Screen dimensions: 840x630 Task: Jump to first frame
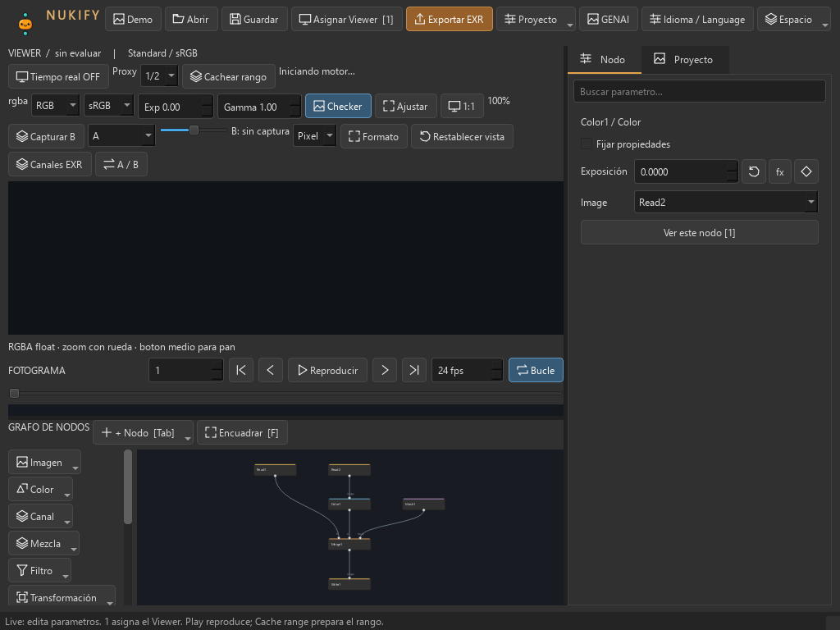click(x=241, y=370)
